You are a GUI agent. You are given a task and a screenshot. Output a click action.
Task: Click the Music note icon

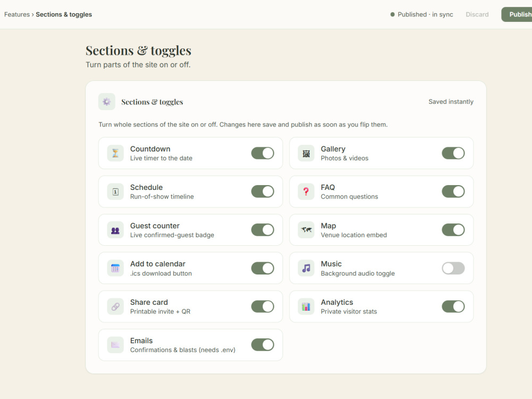tap(306, 268)
